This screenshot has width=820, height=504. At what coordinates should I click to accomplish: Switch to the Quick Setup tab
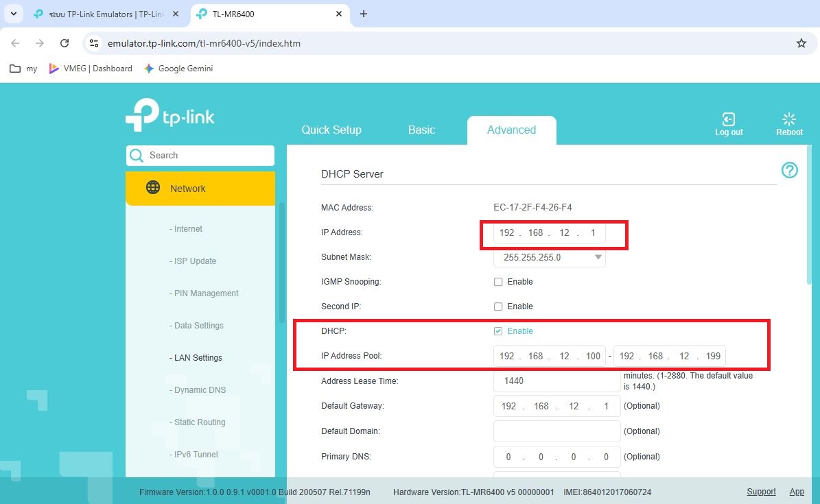[331, 130]
